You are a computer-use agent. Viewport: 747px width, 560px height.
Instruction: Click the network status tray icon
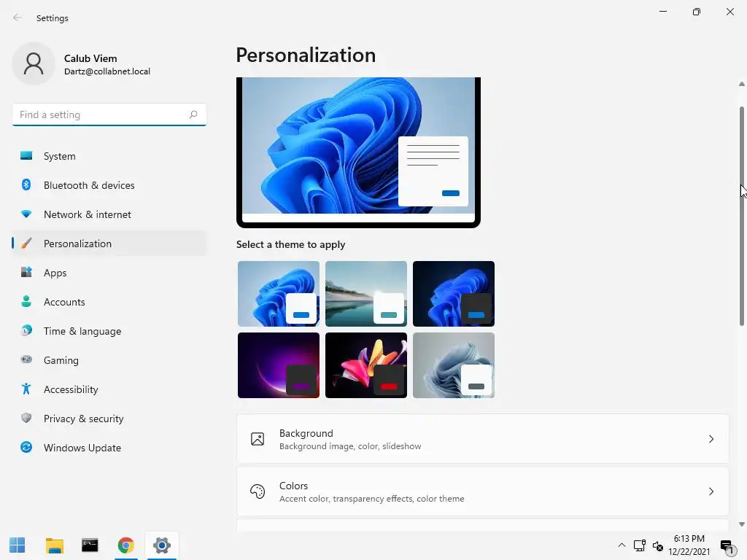[x=639, y=545]
